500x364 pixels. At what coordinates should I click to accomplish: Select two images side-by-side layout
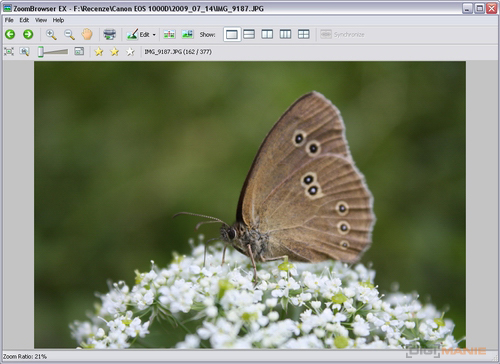[267, 34]
